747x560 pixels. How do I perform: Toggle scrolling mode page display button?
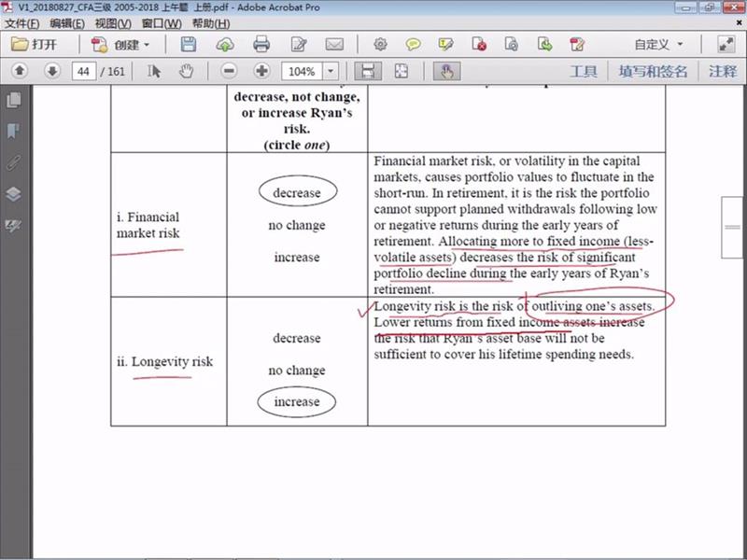tap(368, 71)
